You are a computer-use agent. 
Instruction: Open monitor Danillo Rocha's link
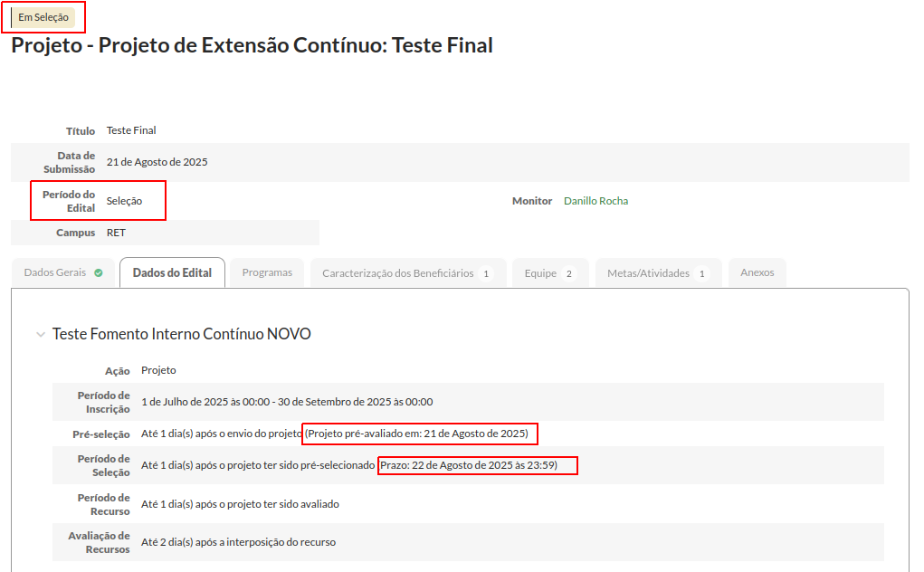click(x=595, y=201)
